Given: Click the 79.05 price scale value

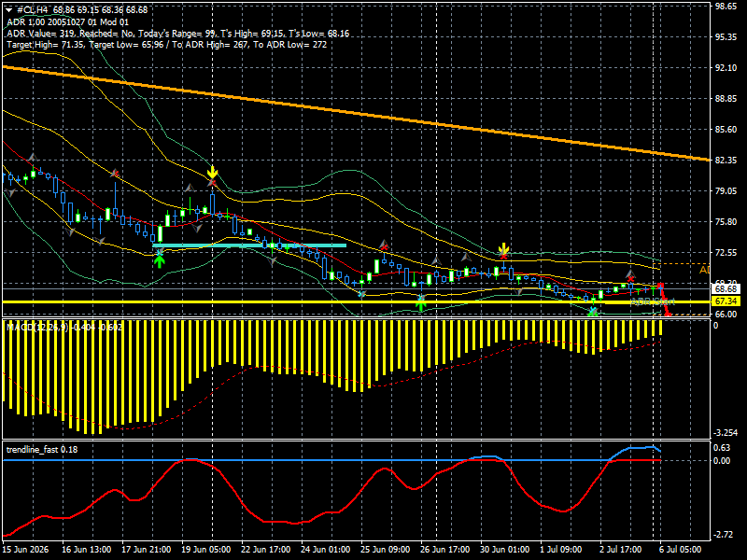Looking at the screenshot, I should (726, 191).
